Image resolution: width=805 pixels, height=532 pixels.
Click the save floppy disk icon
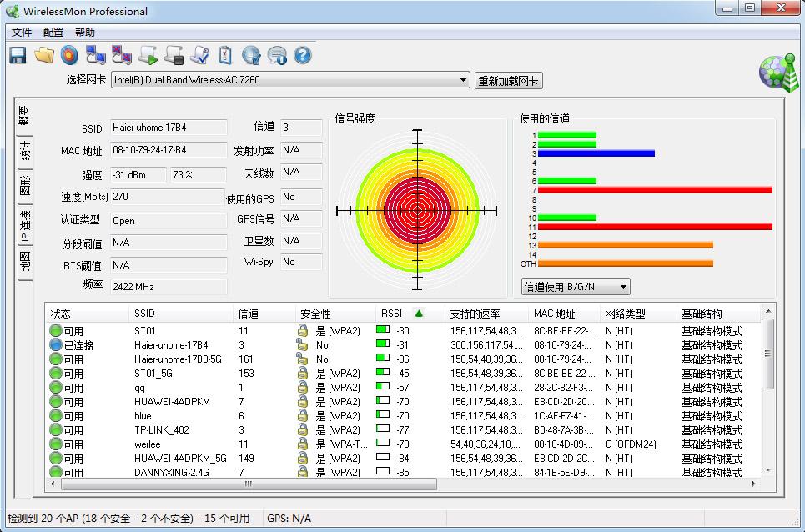[x=18, y=55]
